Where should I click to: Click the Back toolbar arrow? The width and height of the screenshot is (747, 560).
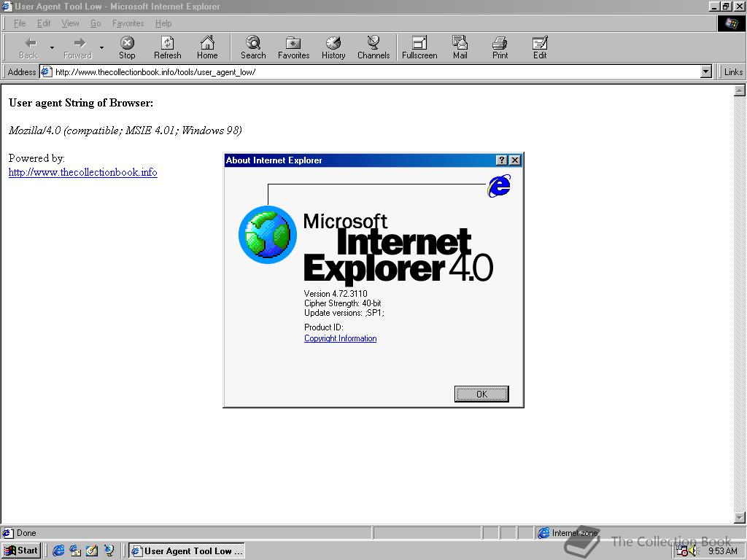28,47
